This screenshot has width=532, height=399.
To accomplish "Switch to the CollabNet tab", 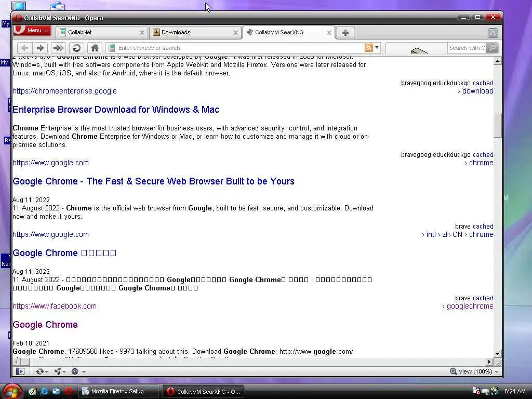I will tap(101, 33).
